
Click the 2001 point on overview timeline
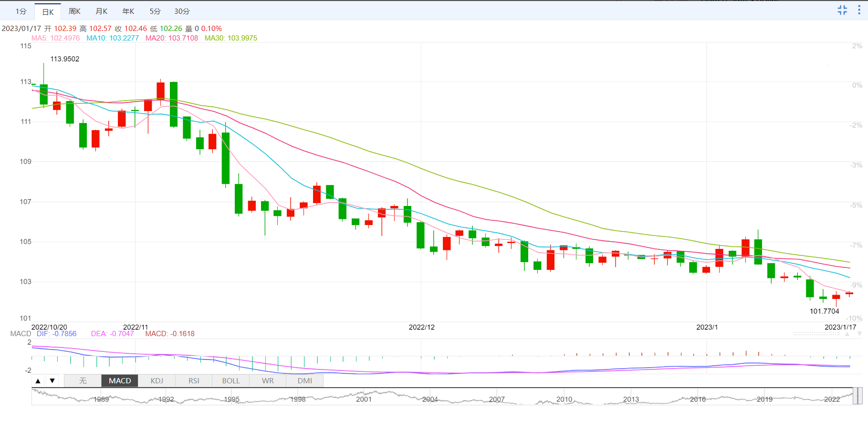tap(364, 399)
